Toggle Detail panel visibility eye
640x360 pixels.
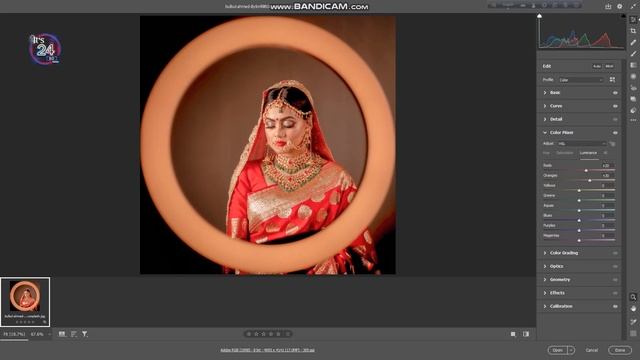[615, 119]
